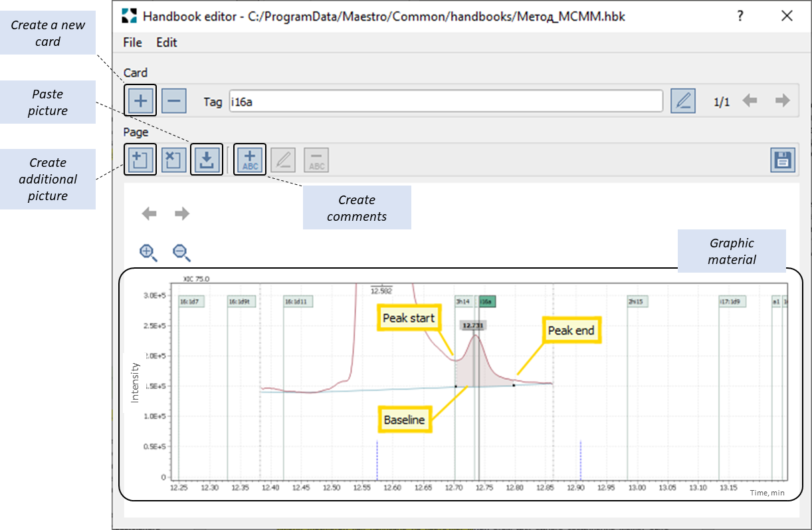This screenshot has height=530, width=812.
Task: Click the 12.25 tick on time axis
Action: [x=179, y=487]
